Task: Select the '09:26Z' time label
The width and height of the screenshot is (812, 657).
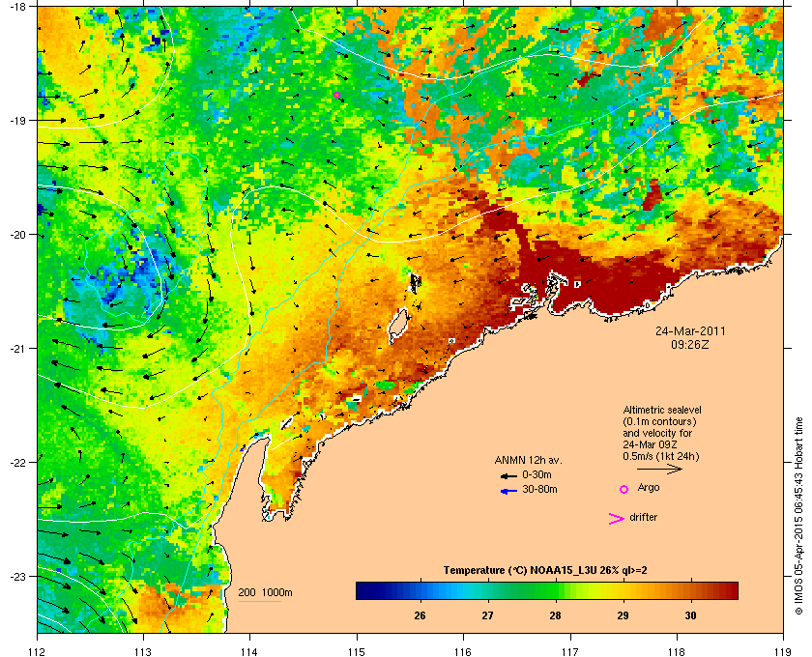Action: pyautogui.click(x=690, y=344)
